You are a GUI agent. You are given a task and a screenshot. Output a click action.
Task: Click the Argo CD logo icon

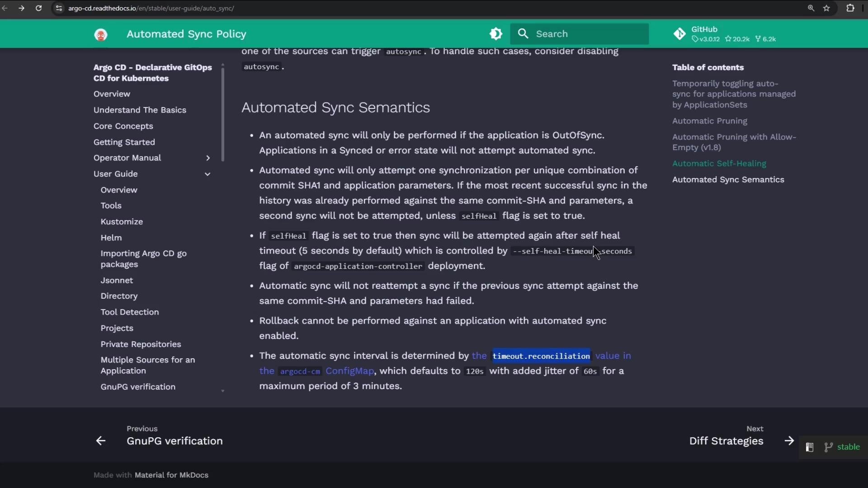coord(100,34)
